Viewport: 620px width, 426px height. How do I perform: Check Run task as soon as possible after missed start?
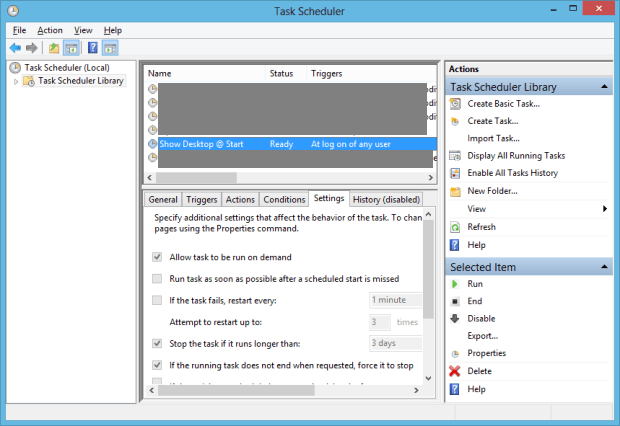tap(157, 279)
